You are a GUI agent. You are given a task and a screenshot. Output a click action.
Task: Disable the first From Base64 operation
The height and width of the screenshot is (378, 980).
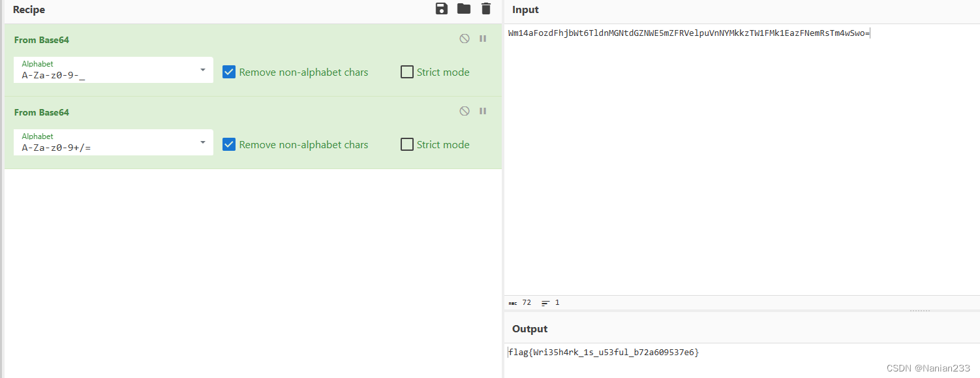465,39
